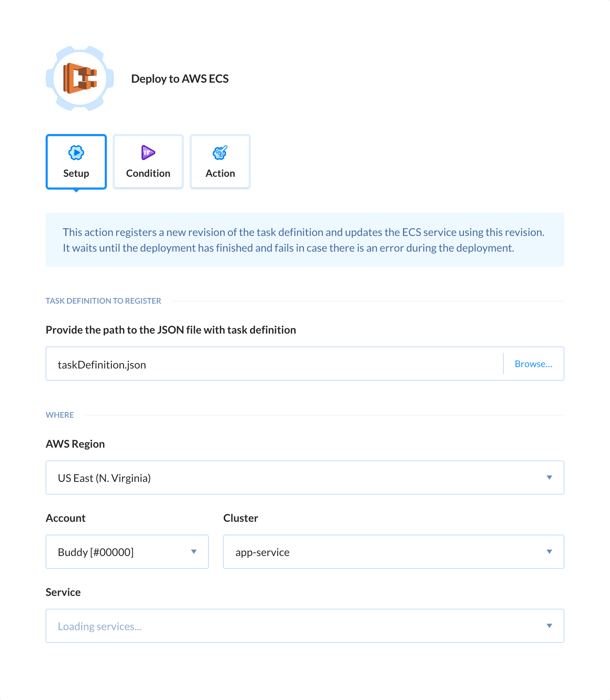This screenshot has height=700, width=610.
Task: Click the Account dropdown chevron
Action: pos(194,552)
